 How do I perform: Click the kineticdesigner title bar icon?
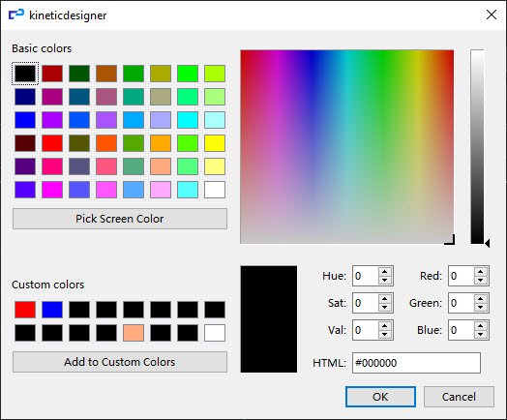(x=16, y=15)
